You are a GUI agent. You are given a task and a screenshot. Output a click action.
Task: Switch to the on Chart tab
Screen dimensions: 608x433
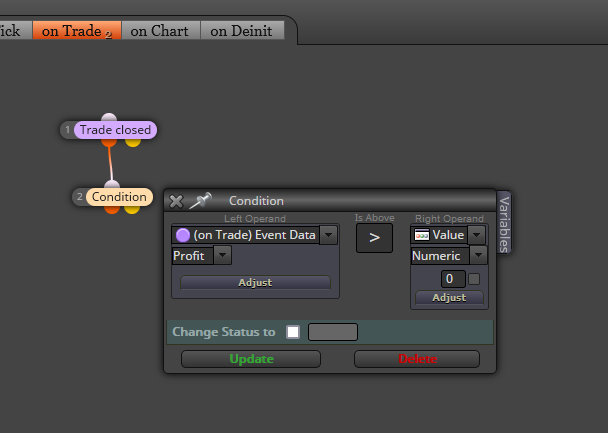coord(161,31)
